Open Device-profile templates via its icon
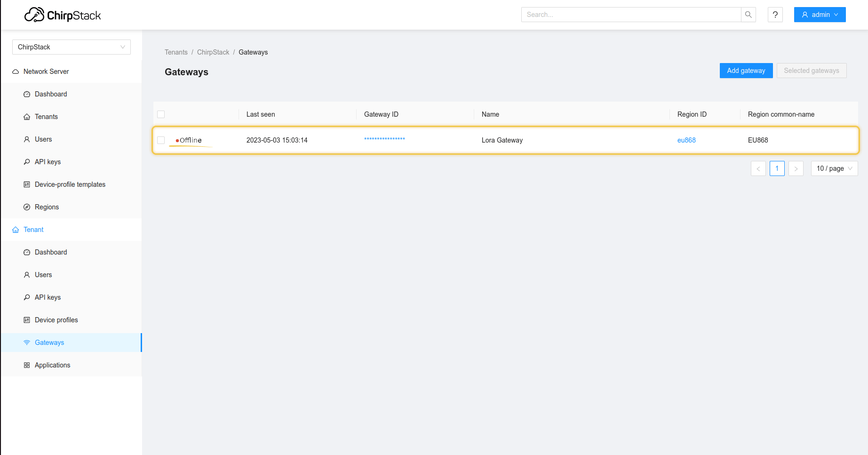The height and width of the screenshot is (455, 868). point(27,184)
